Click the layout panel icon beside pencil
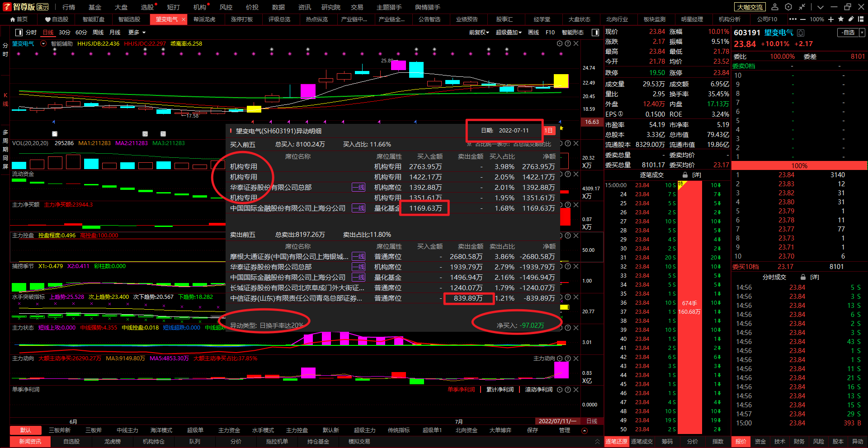Viewport: 868px width, 448px height. pos(860,19)
